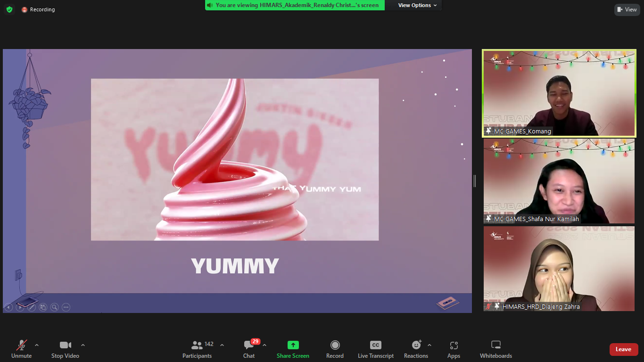Stop the video camera
The width and height of the screenshot is (644, 362).
click(65, 349)
